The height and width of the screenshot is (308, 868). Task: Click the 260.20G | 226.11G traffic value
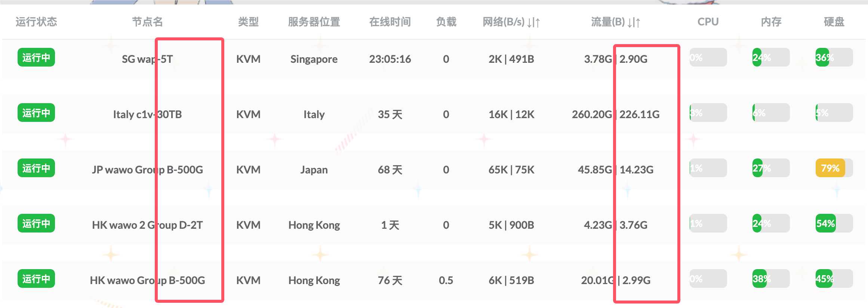point(615,114)
